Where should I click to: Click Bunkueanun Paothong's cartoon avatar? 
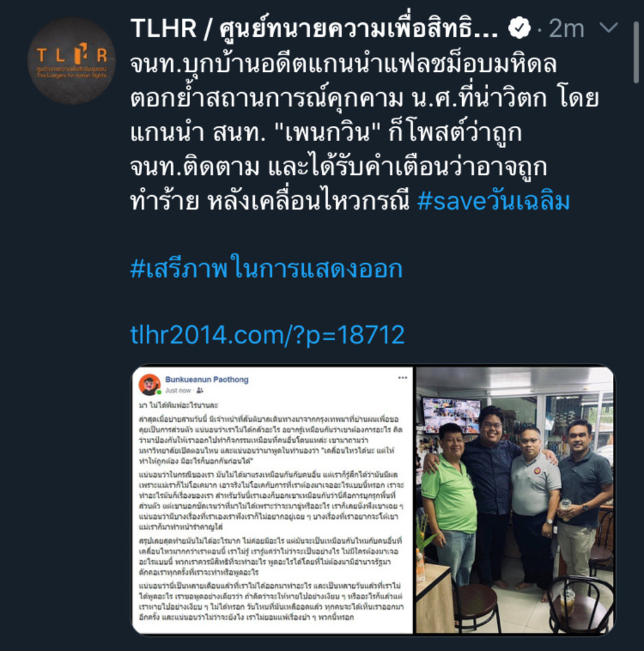click(149, 385)
